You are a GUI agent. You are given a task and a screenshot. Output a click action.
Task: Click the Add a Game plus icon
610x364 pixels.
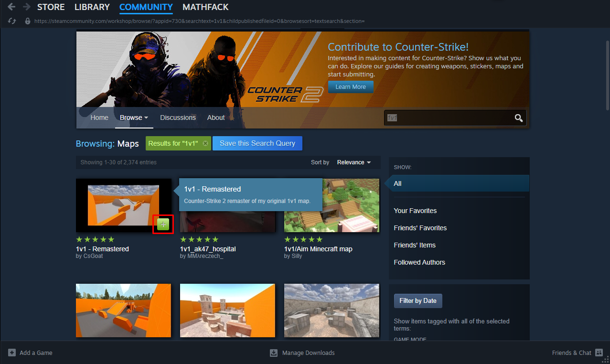click(x=12, y=353)
